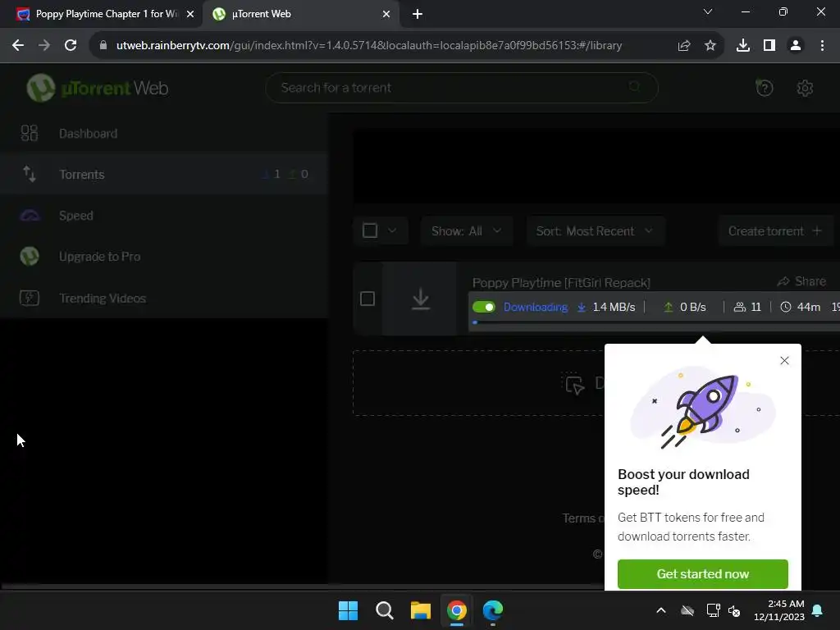The width and height of the screenshot is (840, 630).
Task: Click the site lock icon in address bar
Action: click(103, 46)
